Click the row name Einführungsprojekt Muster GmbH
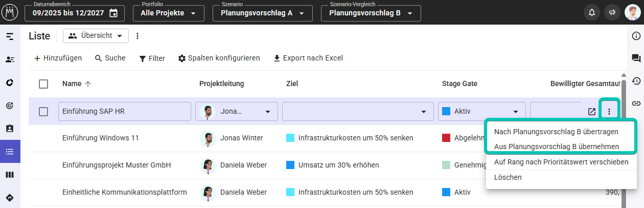This screenshot has height=208, width=644. coord(116,165)
